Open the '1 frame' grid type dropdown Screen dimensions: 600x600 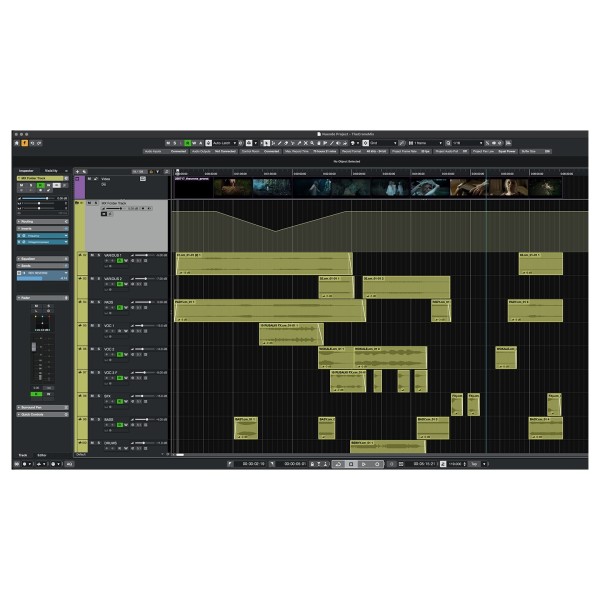coord(428,143)
